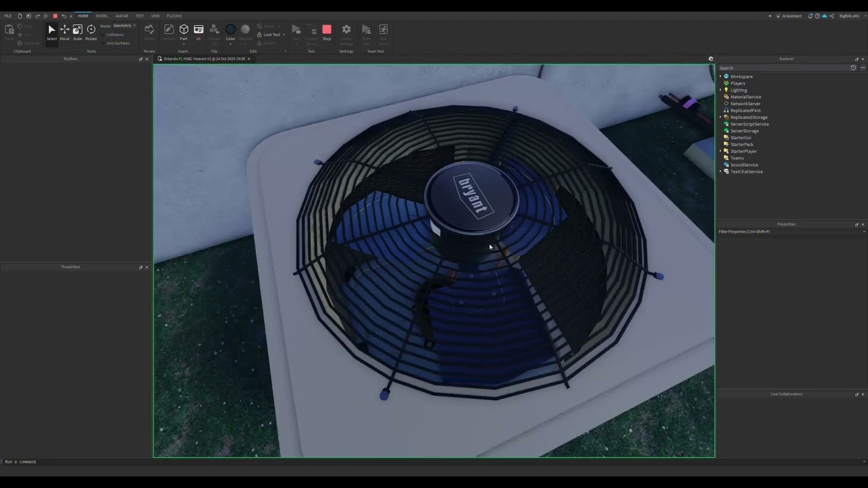Image resolution: width=868 pixels, height=488 pixels.
Task: Click the New file icon in quick access bar
Action: (20, 16)
